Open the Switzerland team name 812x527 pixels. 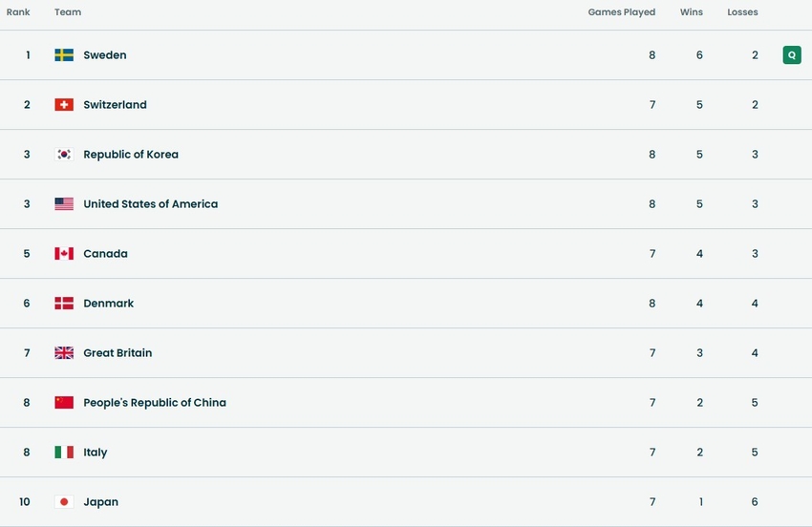tap(115, 105)
